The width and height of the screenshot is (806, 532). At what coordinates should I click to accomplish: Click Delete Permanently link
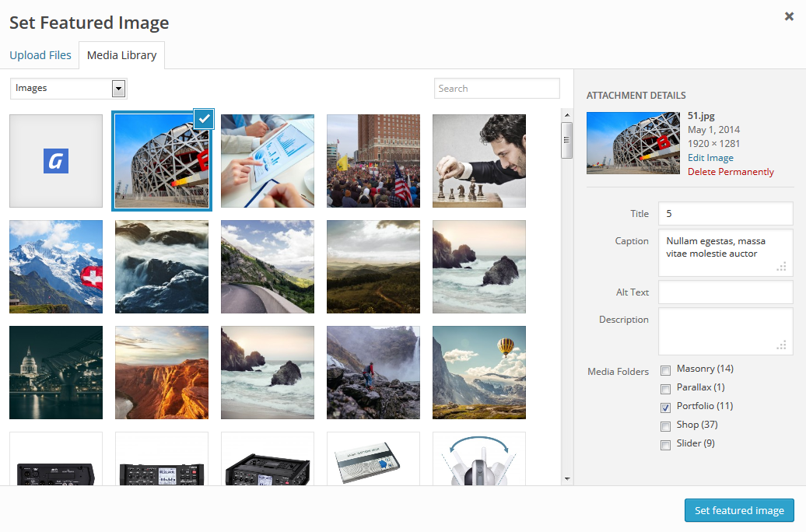731,172
